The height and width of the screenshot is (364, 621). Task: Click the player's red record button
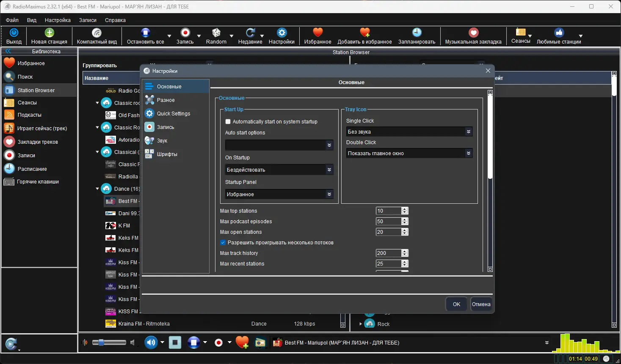tap(218, 342)
